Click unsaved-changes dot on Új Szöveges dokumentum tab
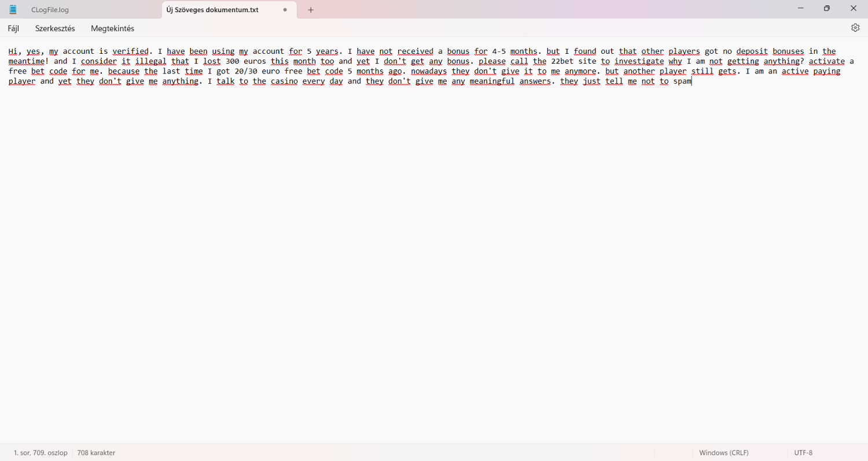This screenshot has width=868, height=461. (x=285, y=10)
